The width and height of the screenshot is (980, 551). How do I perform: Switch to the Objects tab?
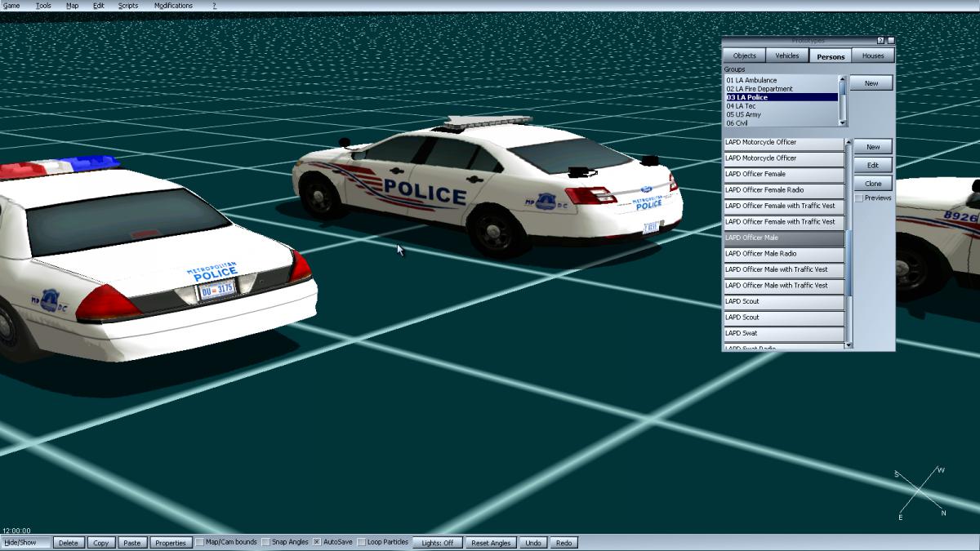point(745,56)
